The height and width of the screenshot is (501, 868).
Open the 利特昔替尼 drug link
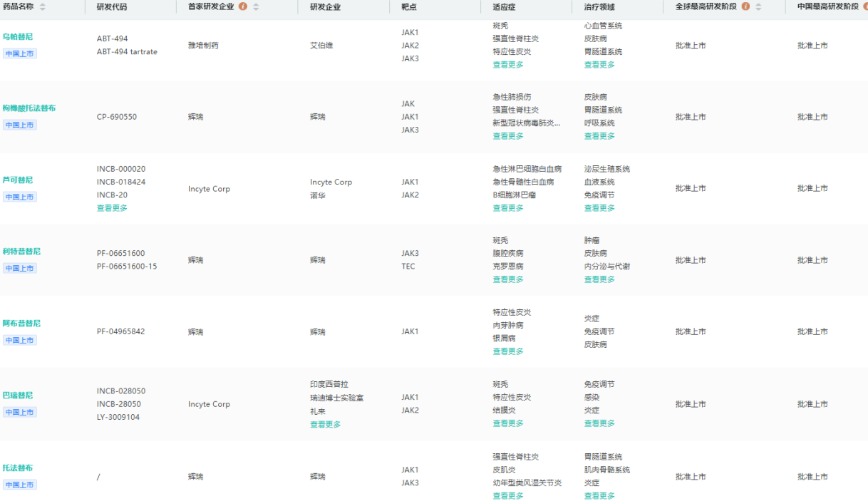tap(21, 252)
